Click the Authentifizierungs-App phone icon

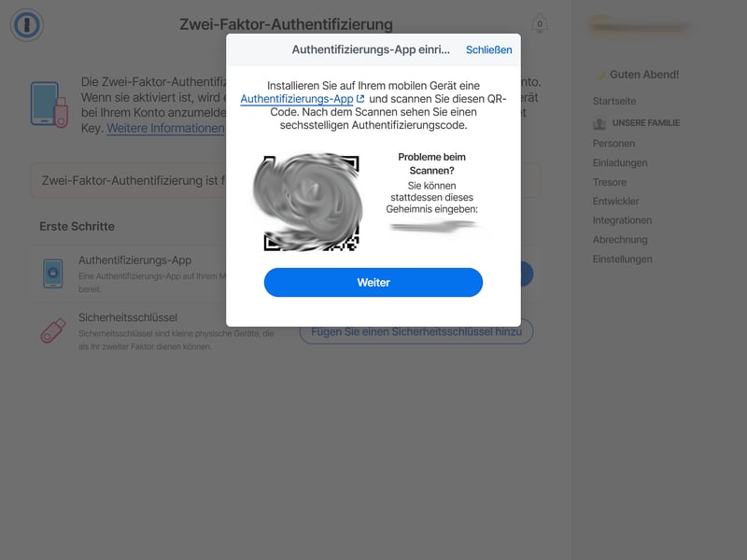53,273
